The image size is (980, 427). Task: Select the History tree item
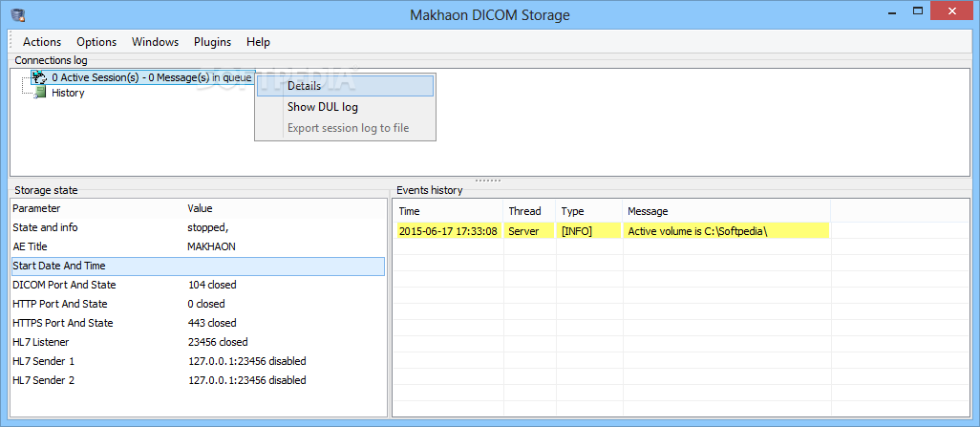pyautogui.click(x=68, y=93)
